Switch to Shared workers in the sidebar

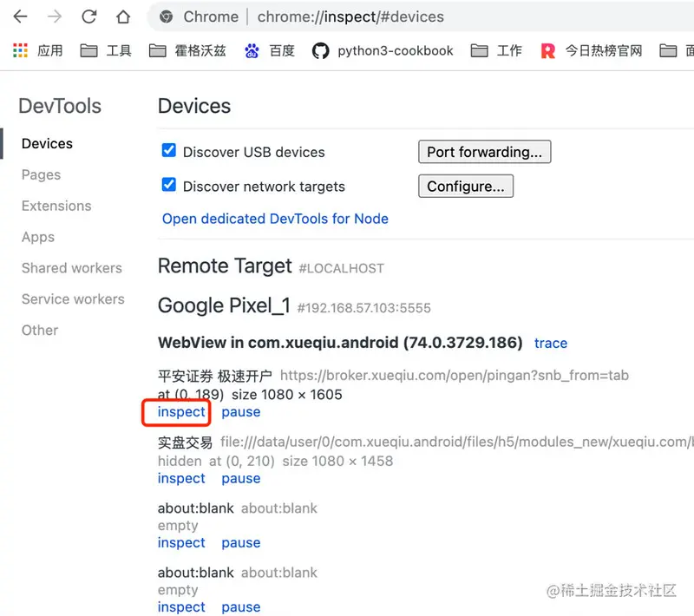[72, 268]
